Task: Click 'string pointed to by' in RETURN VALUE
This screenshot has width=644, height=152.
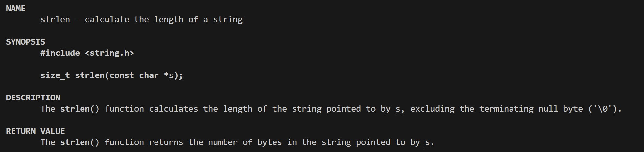Action: click(371, 142)
